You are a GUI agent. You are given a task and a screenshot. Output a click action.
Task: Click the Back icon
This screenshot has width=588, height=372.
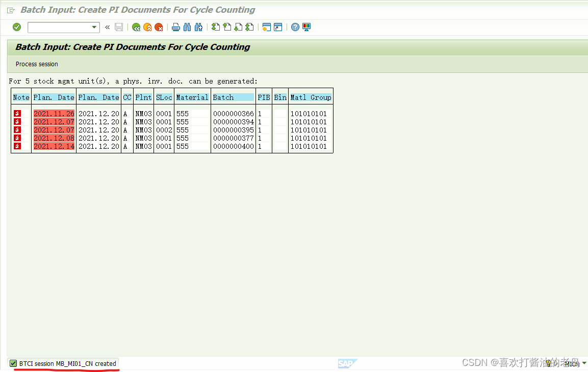click(136, 27)
